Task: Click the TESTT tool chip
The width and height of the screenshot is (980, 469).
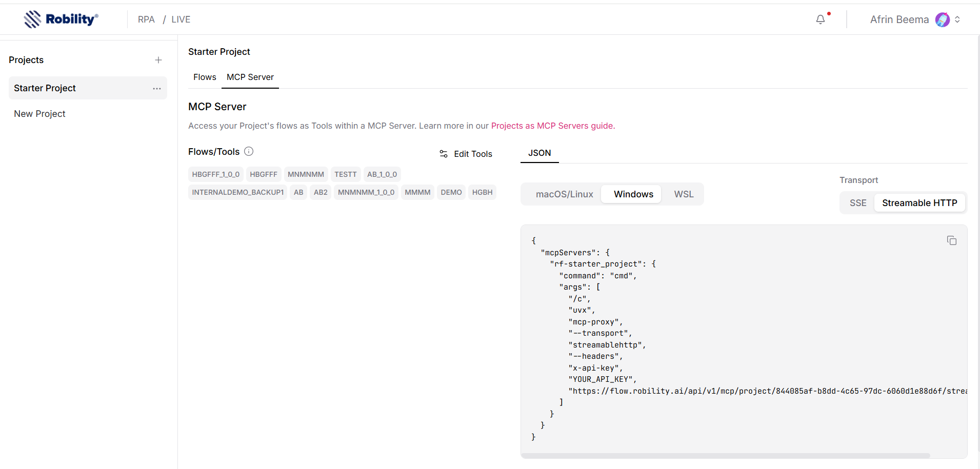Action: [346, 174]
